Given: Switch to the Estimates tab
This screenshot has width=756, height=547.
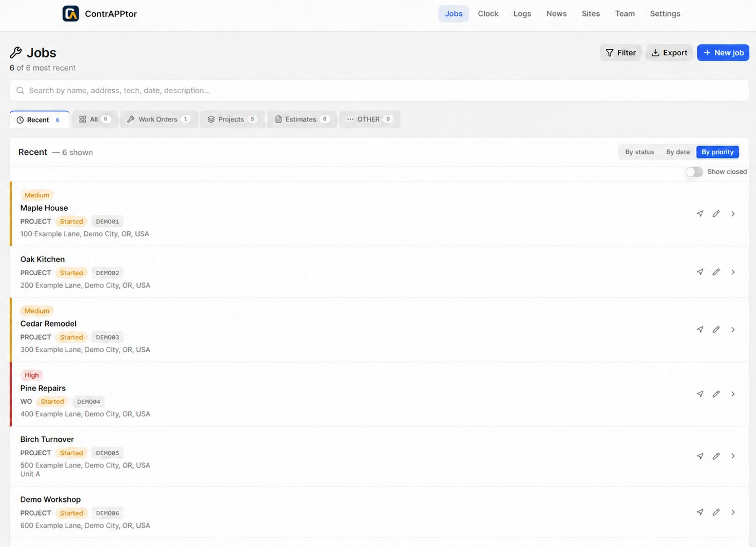Looking at the screenshot, I should pyautogui.click(x=302, y=119).
